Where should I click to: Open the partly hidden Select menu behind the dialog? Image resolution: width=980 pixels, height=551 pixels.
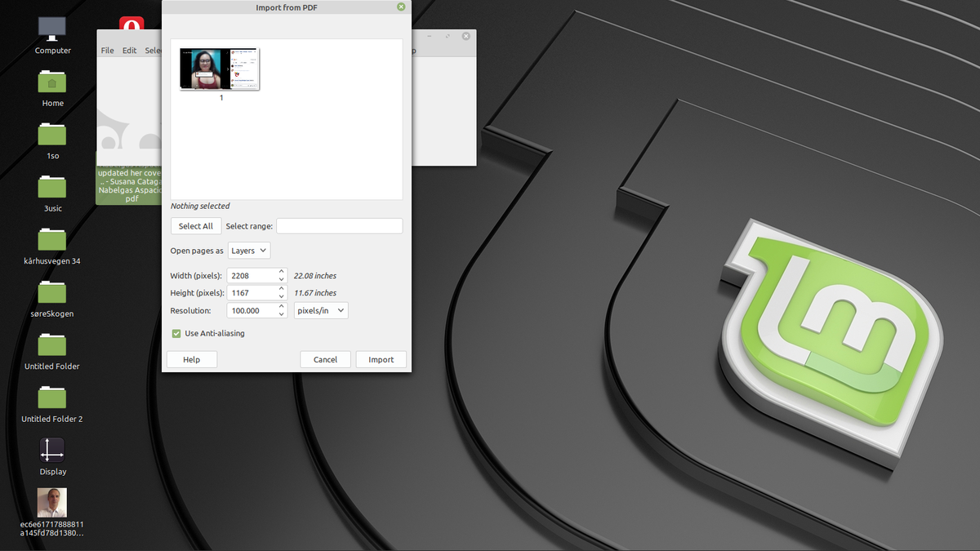153,51
